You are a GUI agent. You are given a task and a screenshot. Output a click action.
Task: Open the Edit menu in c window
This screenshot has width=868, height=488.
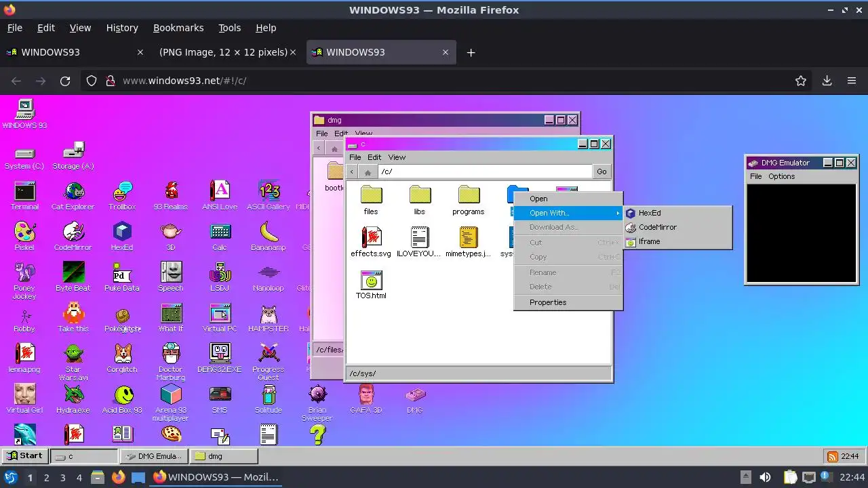[x=374, y=157]
